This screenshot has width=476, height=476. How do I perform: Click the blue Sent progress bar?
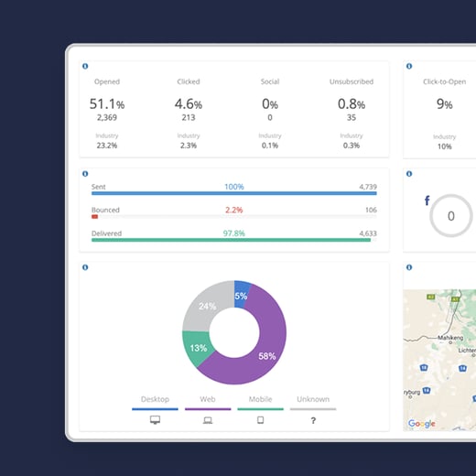click(234, 193)
